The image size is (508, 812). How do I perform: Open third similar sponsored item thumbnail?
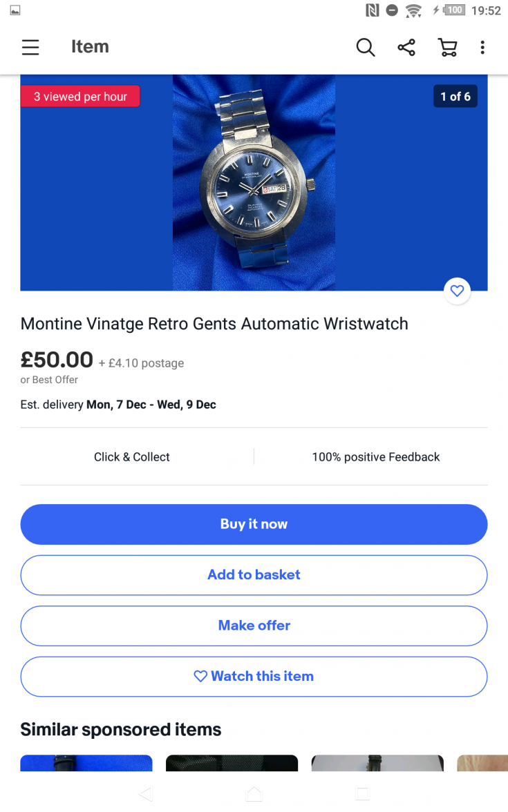[377, 762]
